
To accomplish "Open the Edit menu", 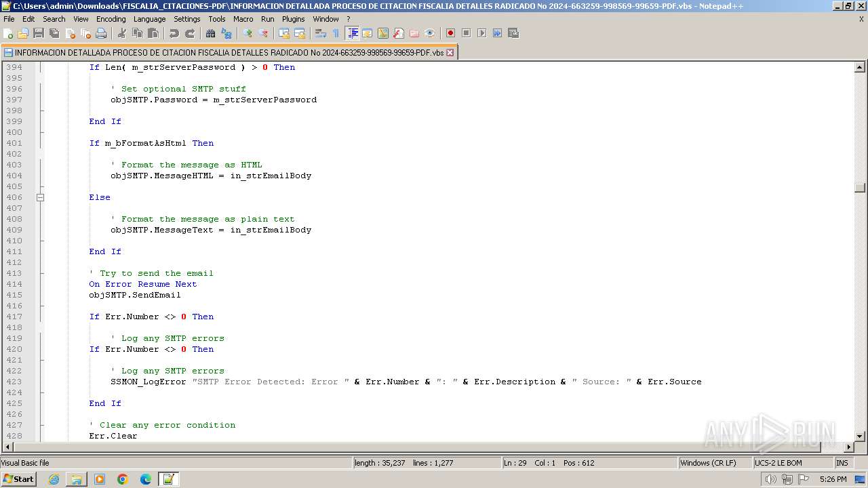I will click(28, 19).
